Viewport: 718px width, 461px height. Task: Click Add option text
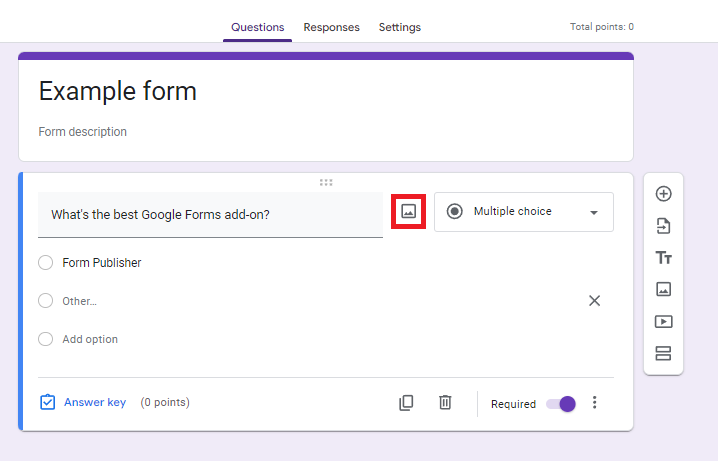coord(90,339)
